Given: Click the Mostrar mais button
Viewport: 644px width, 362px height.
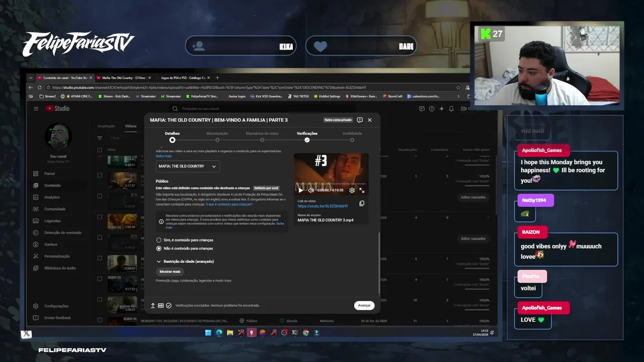Looking at the screenshot, I should 170,271.
